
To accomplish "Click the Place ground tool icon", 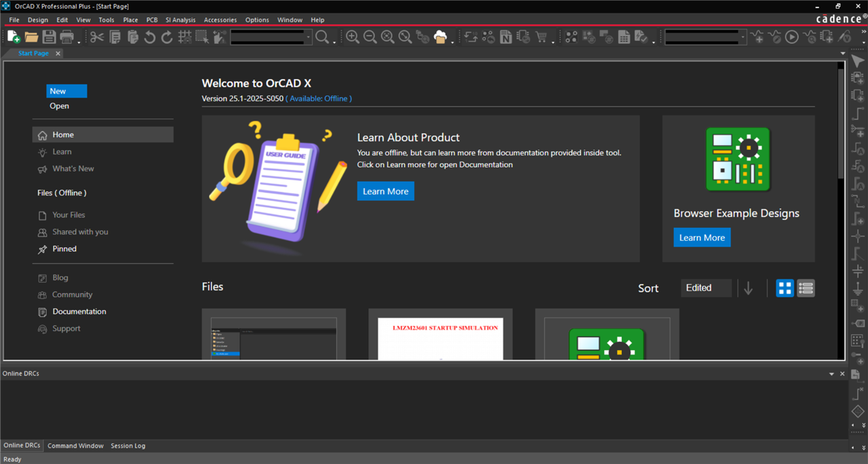I will pyautogui.click(x=858, y=288).
